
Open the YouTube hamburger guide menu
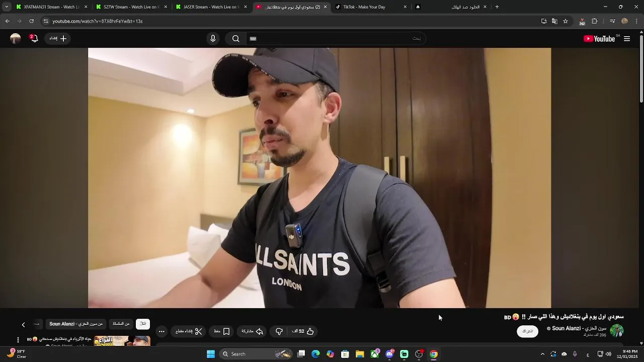pyautogui.click(x=627, y=39)
